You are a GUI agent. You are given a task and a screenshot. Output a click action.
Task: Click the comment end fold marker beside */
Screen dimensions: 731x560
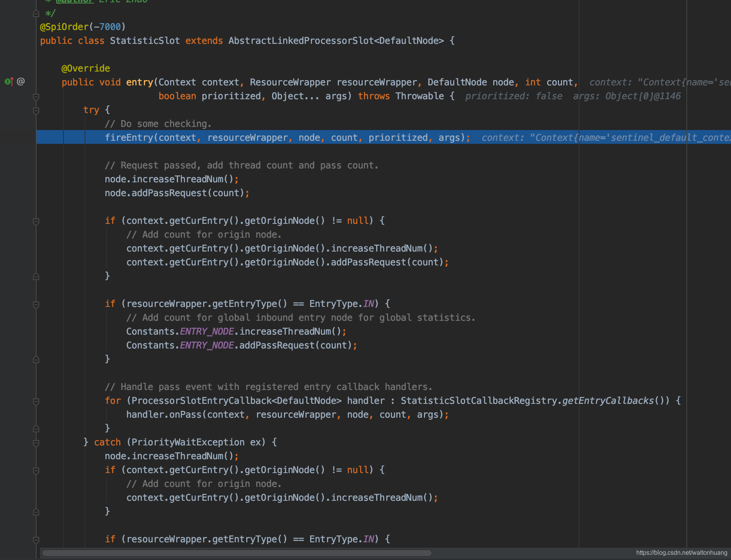pos(36,14)
